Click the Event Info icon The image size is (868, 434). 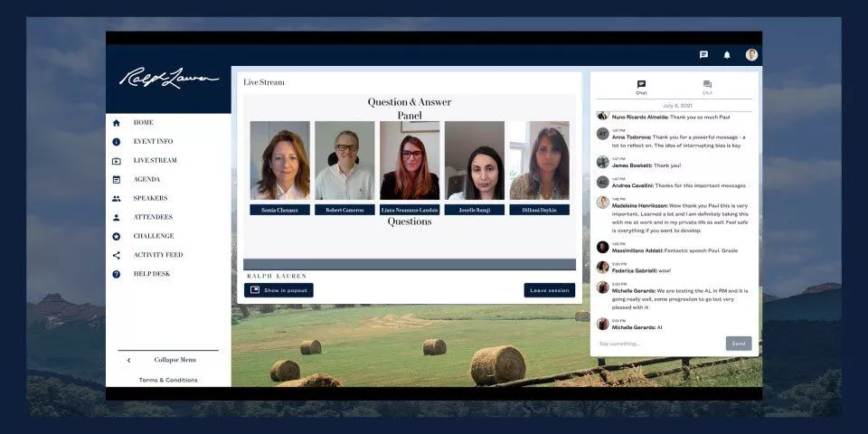tap(117, 142)
